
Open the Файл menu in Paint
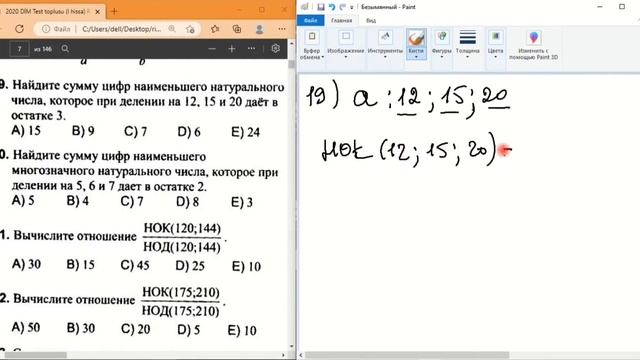(x=311, y=20)
